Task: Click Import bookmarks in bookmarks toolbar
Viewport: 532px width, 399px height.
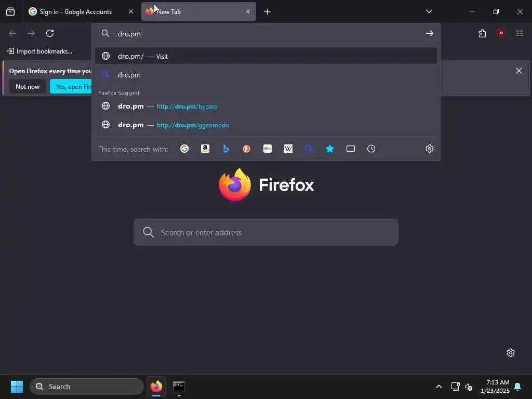Action: [x=39, y=51]
